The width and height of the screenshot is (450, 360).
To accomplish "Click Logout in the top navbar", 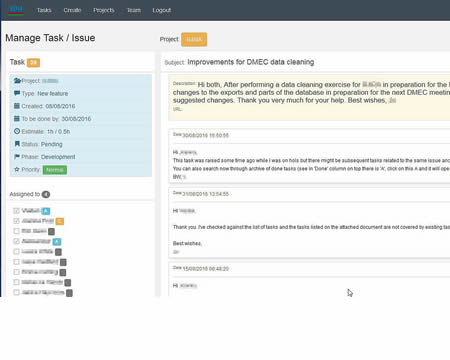I will [162, 10].
